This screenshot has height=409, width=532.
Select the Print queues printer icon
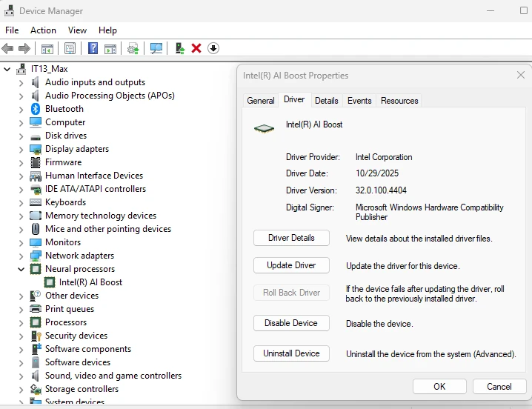(36, 309)
